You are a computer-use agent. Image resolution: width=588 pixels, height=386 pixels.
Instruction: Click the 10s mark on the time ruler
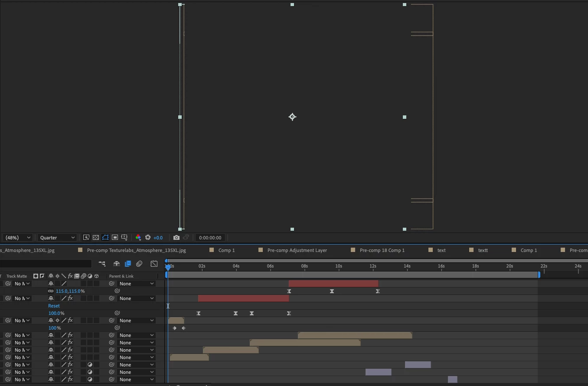tap(339, 266)
